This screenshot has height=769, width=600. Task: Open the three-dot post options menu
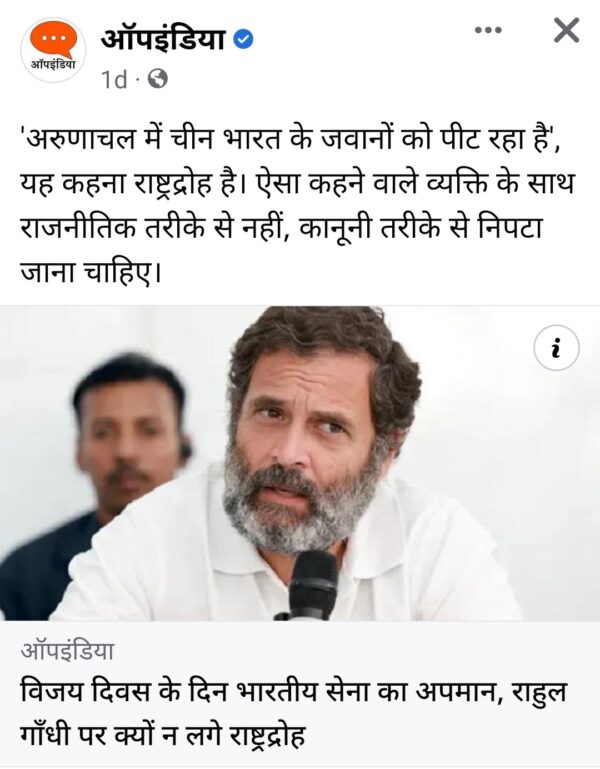[x=488, y=30]
